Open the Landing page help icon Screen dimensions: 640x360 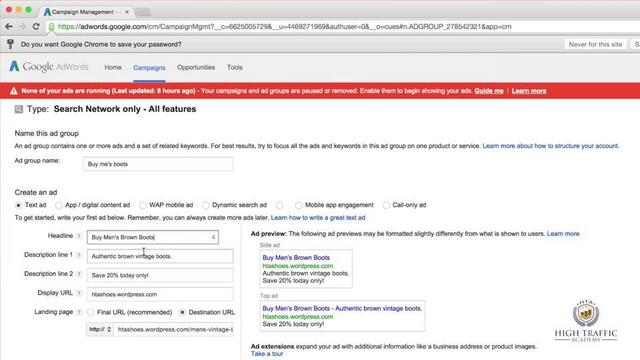coord(79,312)
